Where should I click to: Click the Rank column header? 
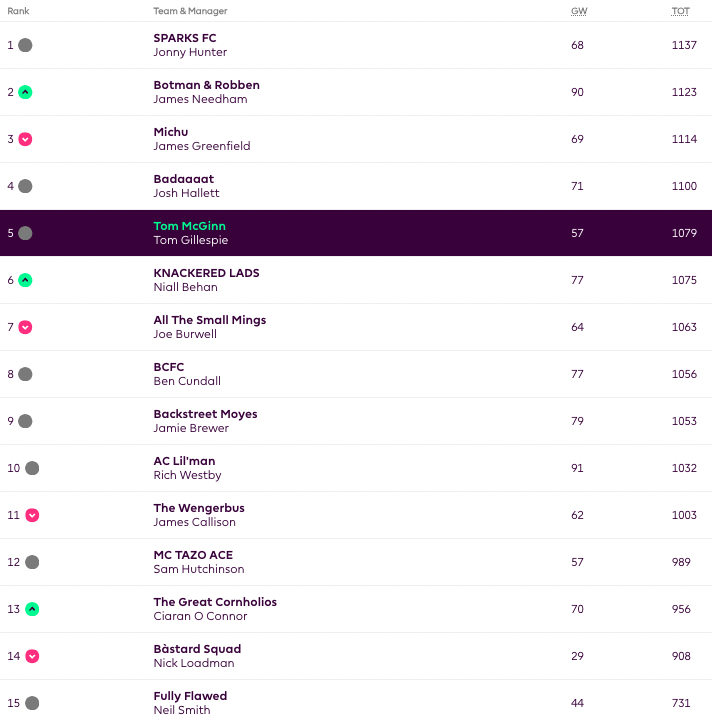click(18, 11)
